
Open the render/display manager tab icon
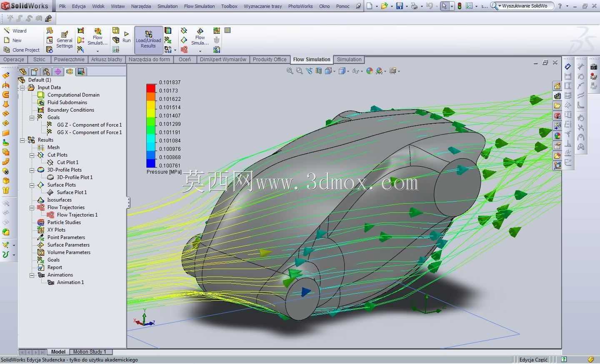click(81, 72)
